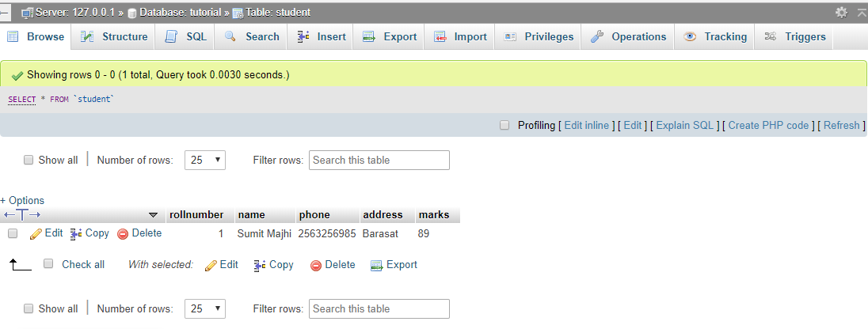
Task: Click the Explain SQL link
Action: tap(685, 125)
